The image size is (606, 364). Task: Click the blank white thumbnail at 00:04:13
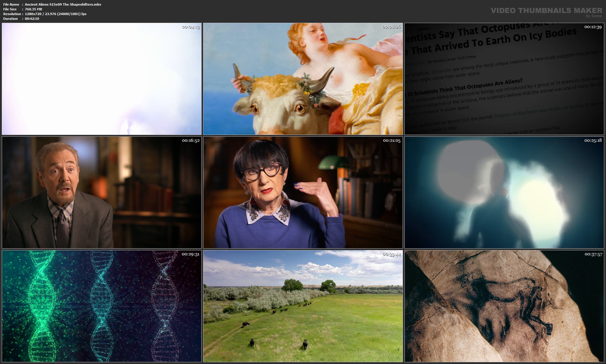(x=102, y=79)
